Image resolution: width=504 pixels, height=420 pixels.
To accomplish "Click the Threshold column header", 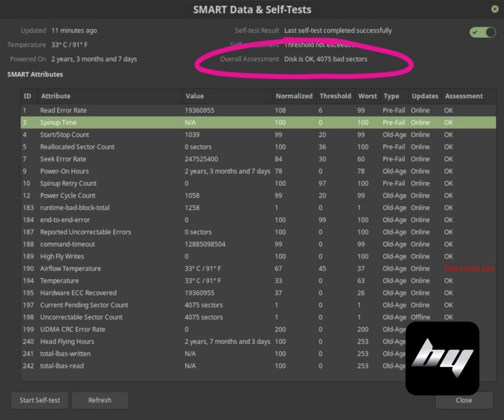I will tap(335, 96).
